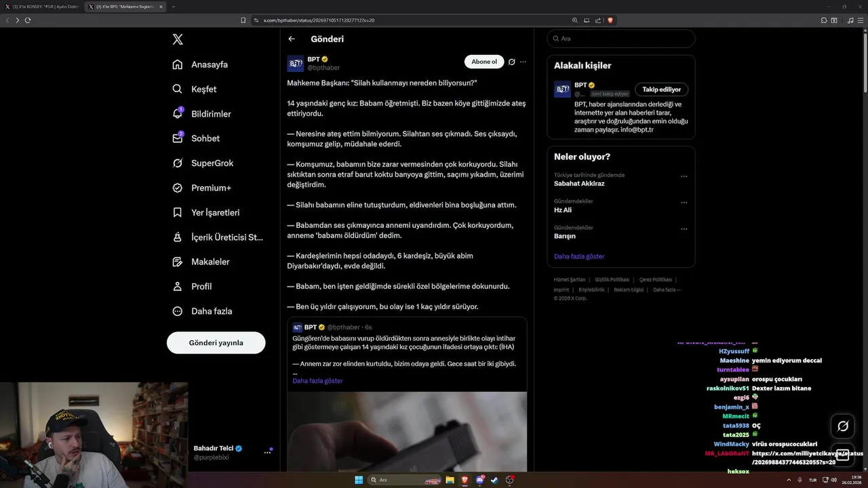This screenshot has height=488, width=868.
Task: Open the Sabahat Akkiraz trend
Action: point(579,184)
